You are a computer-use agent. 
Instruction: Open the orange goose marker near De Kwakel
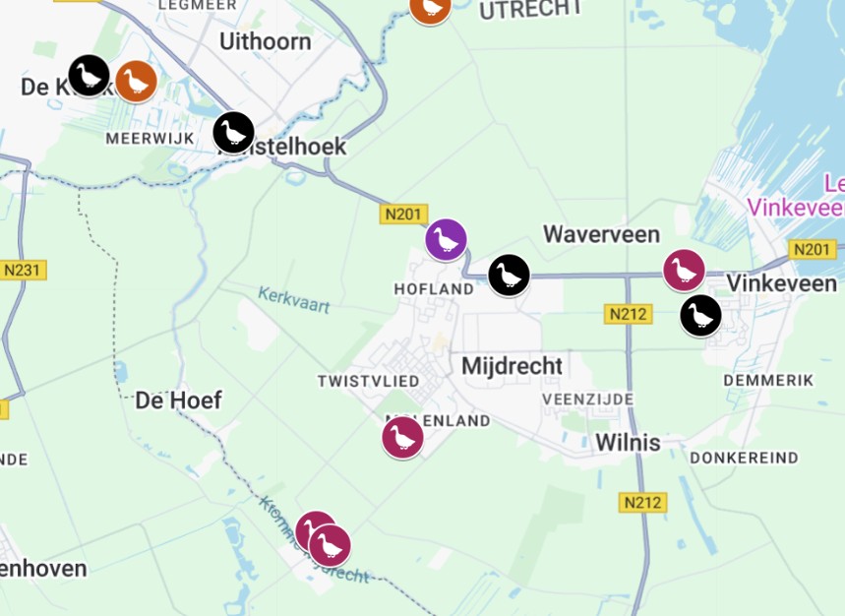click(137, 82)
